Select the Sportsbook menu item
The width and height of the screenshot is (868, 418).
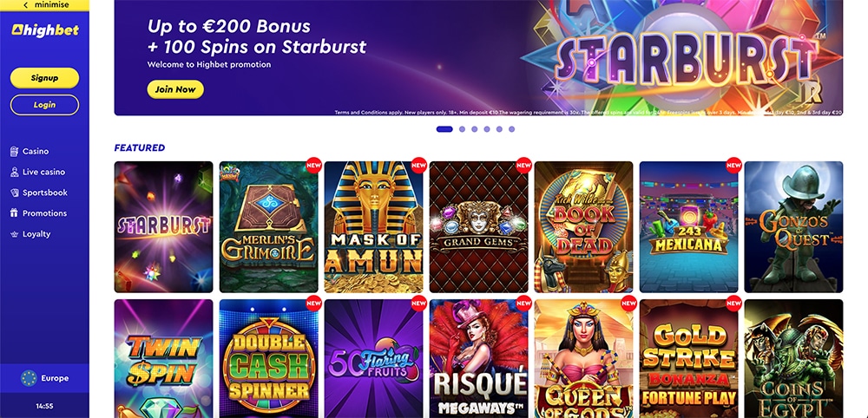point(39,193)
